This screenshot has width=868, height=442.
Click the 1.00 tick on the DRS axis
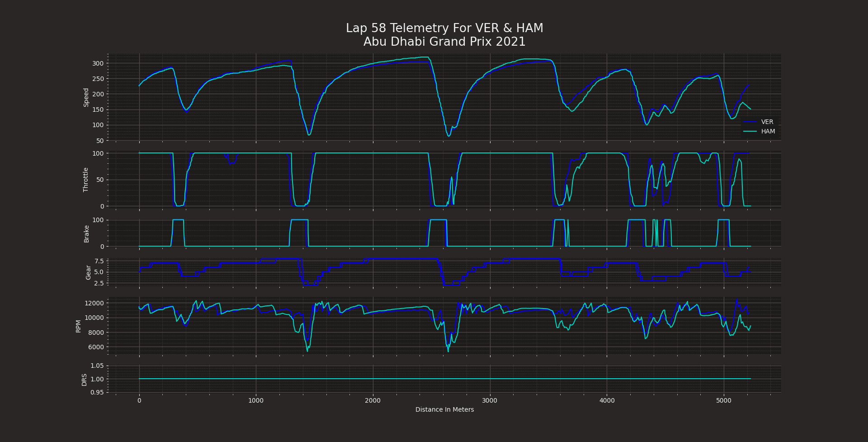click(97, 379)
